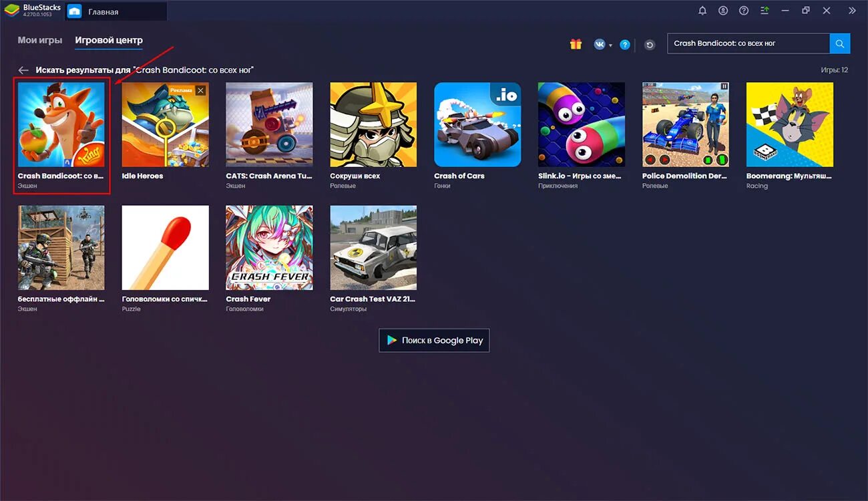Click the Puzzle genre label
The image size is (868, 501).
click(131, 309)
